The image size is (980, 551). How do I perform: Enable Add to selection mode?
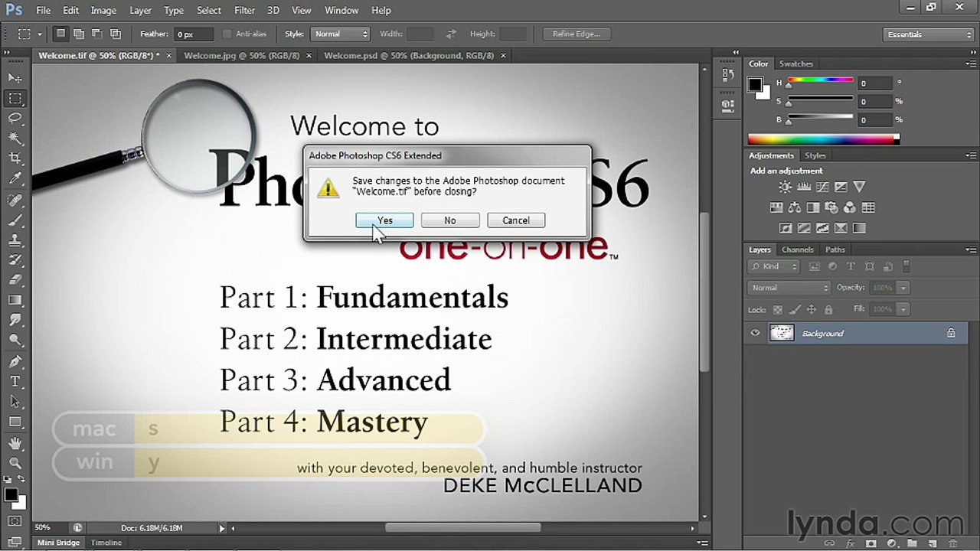79,34
